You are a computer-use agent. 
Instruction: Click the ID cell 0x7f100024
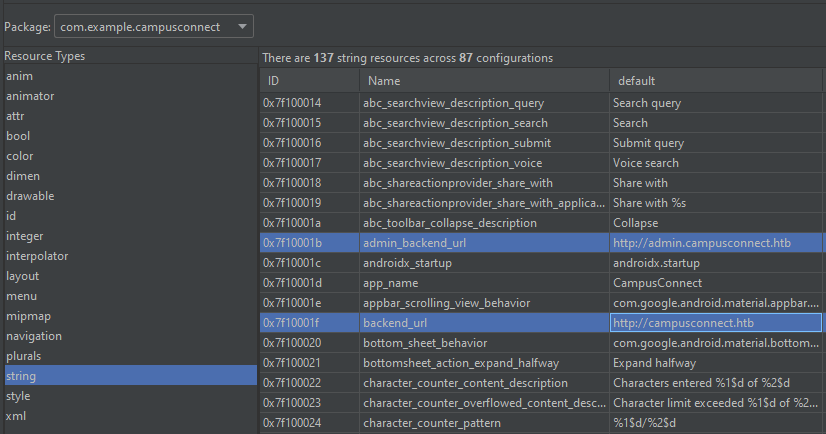point(292,423)
